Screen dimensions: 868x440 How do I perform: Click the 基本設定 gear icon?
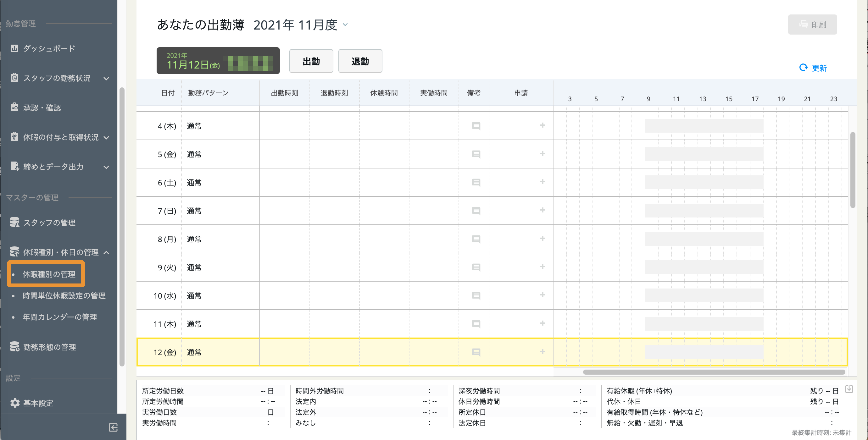[x=14, y=403]
